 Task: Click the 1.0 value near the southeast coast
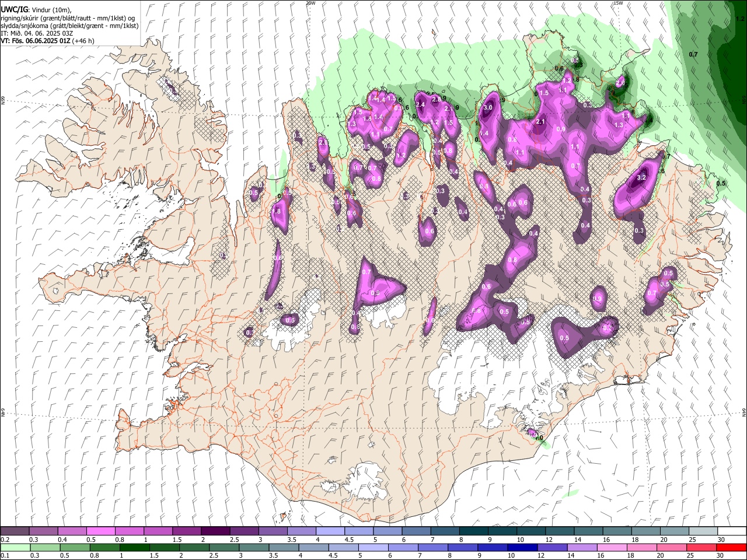point(538,437)
